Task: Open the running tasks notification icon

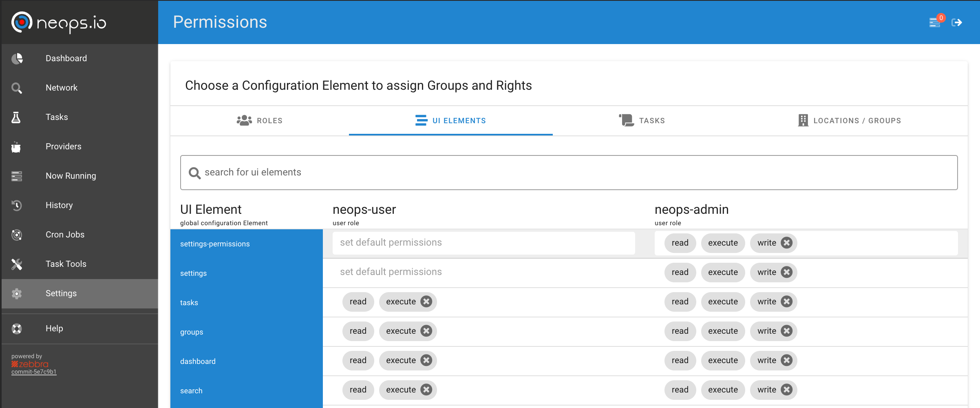Action: coord(935,22)
